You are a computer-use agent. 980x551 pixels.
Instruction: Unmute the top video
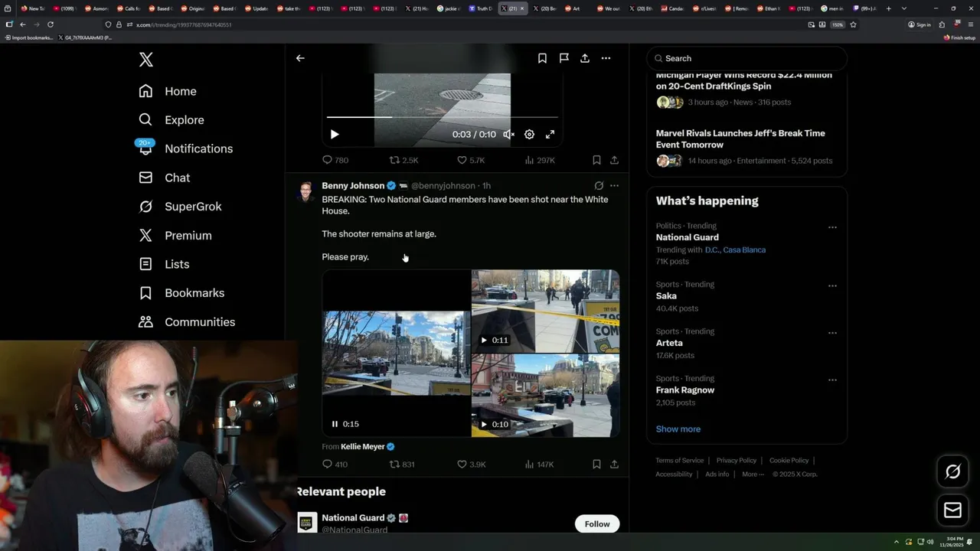pyautogui.click(x=508, y=134)
